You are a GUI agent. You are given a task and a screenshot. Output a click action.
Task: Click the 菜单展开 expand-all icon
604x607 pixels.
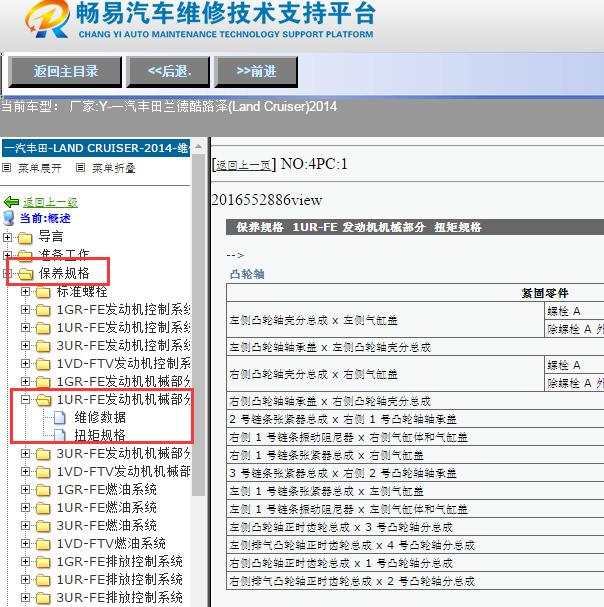[7, 168]
